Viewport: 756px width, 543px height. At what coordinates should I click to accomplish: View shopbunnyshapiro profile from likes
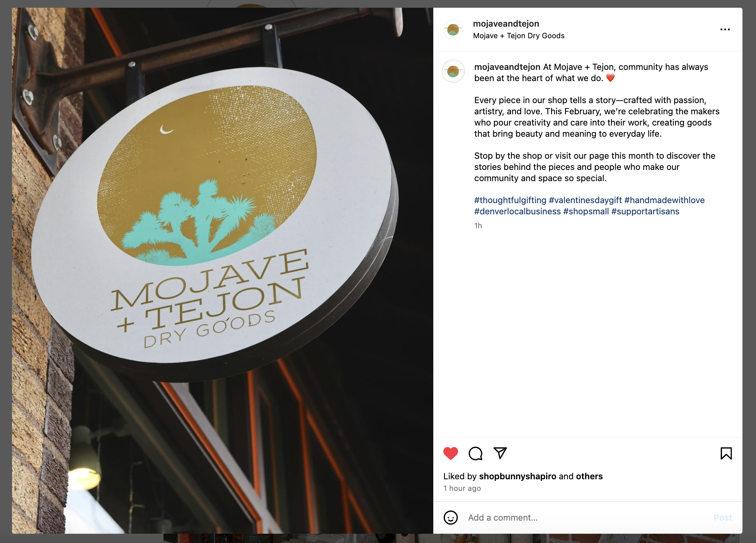pyautogui.click(x=518, y=476)
